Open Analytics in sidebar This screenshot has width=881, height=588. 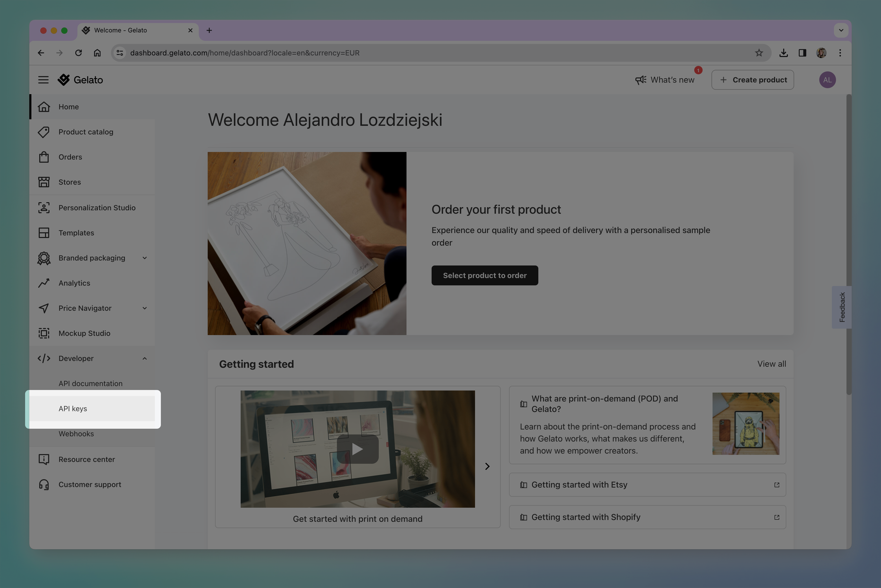pyautogui.click(x=92, y=283)
